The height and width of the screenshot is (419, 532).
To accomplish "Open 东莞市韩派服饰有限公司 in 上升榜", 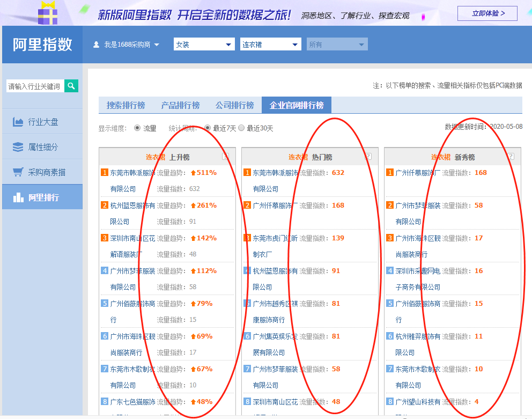I will (x=132, y=181).
